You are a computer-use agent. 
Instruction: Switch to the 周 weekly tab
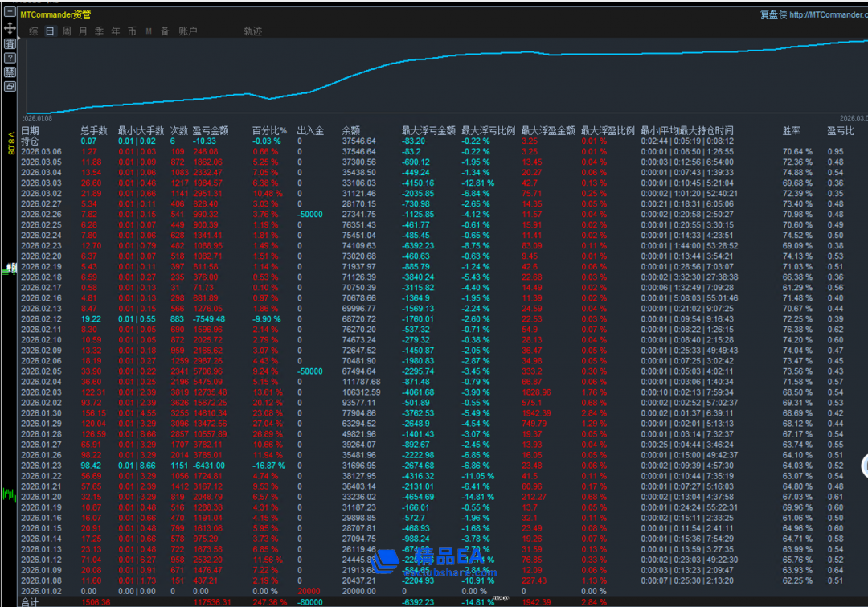coord(67,31)
